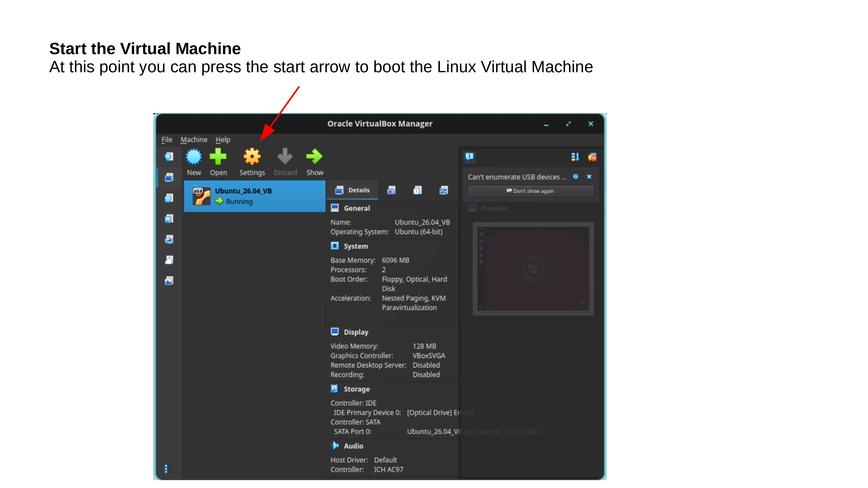Click the green Open plus icon
Viewport: 868px width, 488px height.
click(218, 157)
